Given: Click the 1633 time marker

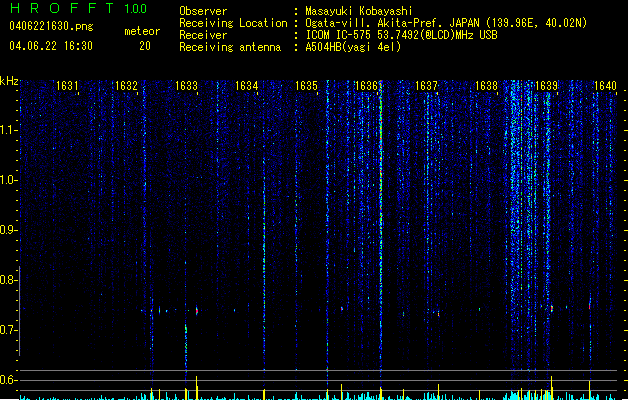Looking at the screenshot, I should click(x=187, y=86).
